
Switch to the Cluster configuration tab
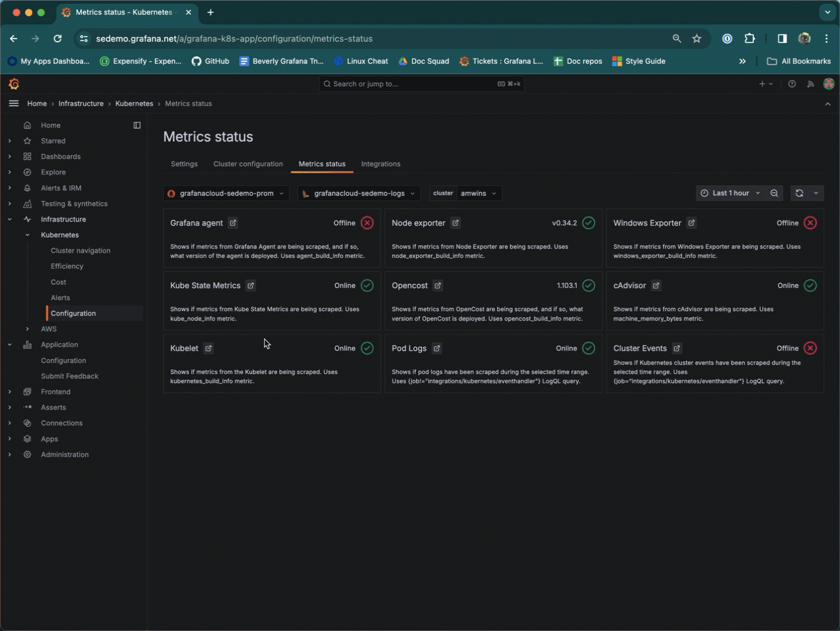[x=248, y=164]
